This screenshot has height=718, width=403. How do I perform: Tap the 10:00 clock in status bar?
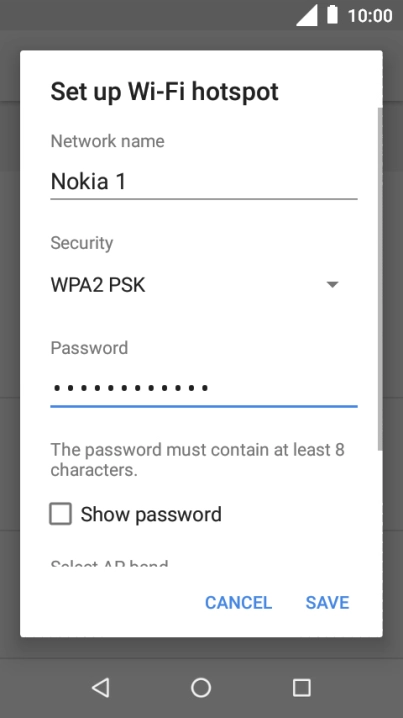tap(370, 16)
